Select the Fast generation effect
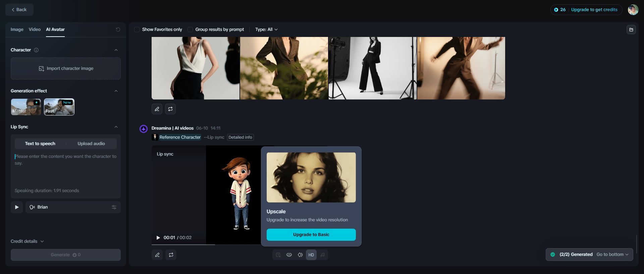 [59, 107]
